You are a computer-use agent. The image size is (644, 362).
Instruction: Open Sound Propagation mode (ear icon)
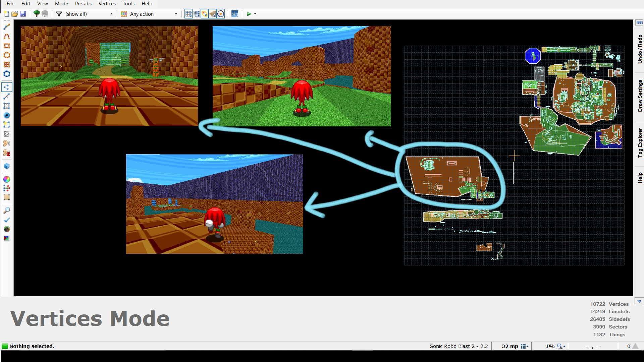(7, 143)
